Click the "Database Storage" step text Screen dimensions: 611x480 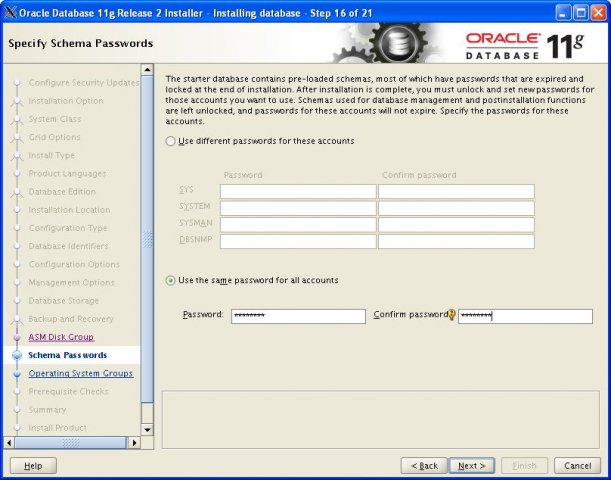tap(64, 301)
